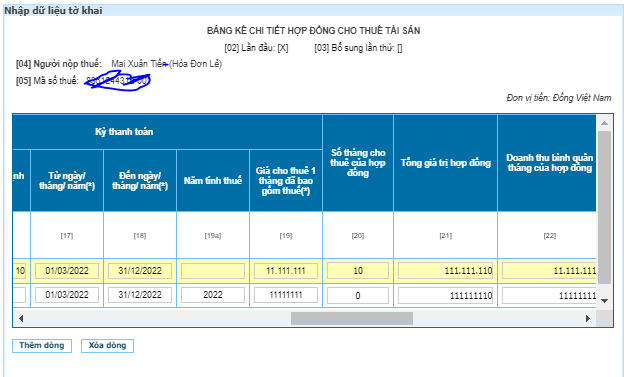Add a new row with Thêm dòng

coord(42,346)
